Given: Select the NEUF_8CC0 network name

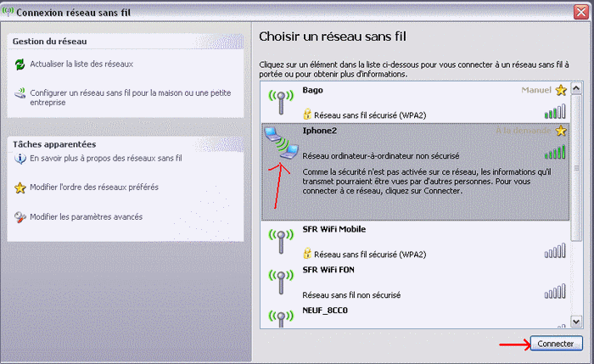Looking at the screenshot, I should [x=325, y=311].
